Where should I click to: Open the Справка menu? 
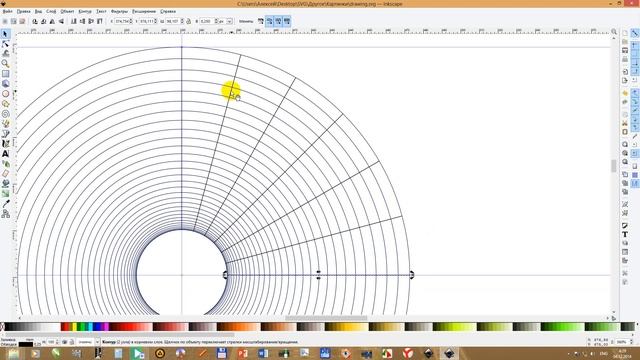[168, 11]
